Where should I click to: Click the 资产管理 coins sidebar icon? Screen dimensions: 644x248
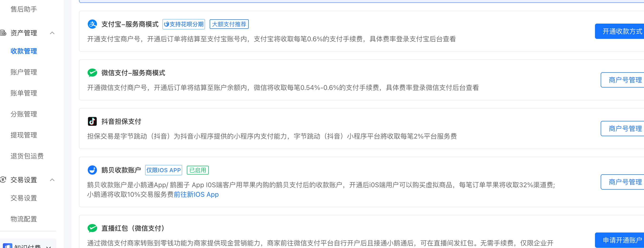coord(3,33)
